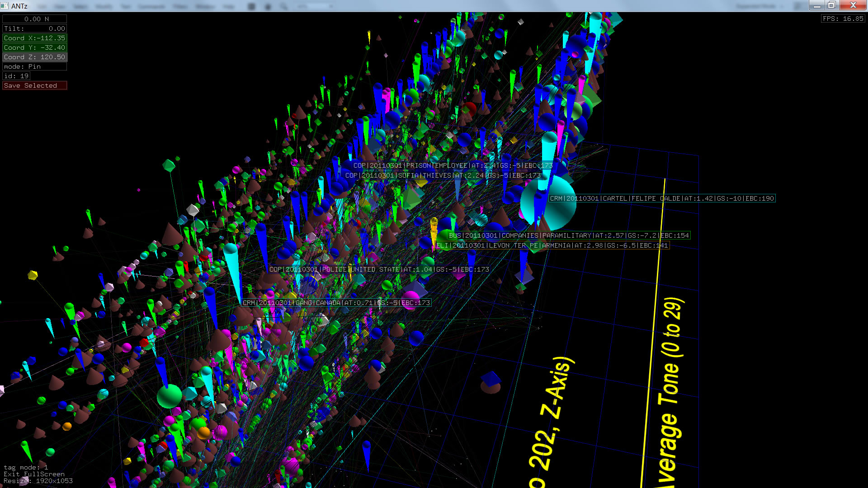868x488 pixels.
Task: Click the Coord Z value field
Action: pyautogui.click(x=34, y=57)
